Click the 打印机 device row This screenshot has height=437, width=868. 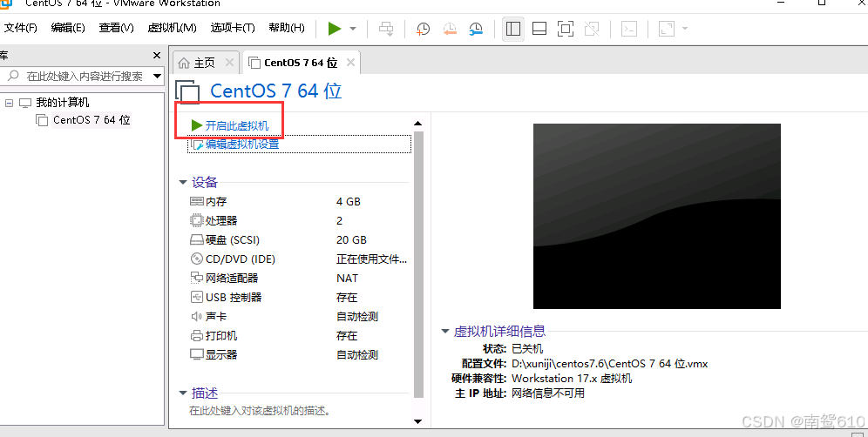(299, 336)
